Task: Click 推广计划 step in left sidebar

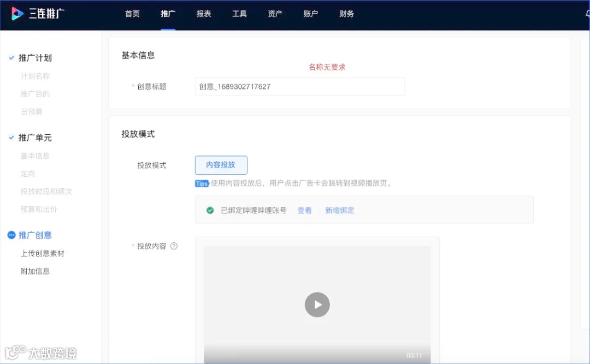Action: click(36, 57)
